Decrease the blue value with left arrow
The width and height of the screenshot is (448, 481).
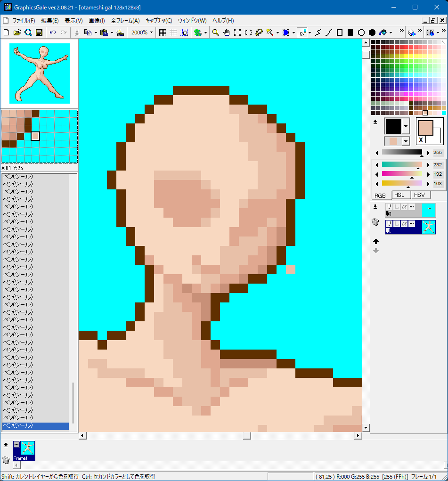click(376, 184)
